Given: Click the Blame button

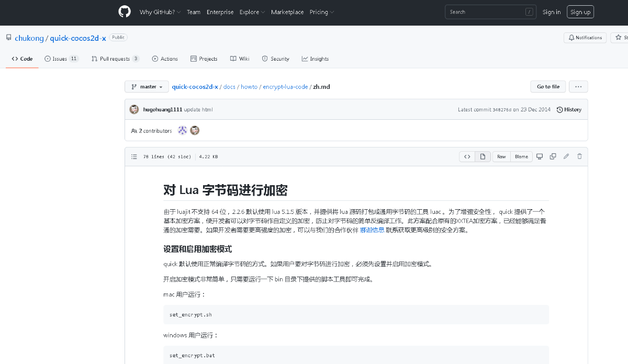Looking at the screenshot, I should point(521,156).
